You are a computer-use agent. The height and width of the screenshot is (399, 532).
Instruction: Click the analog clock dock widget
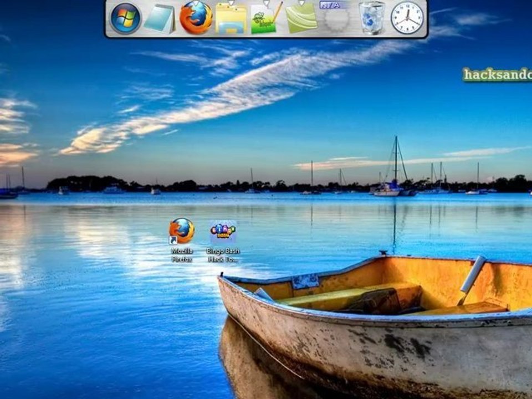(407, 18)
